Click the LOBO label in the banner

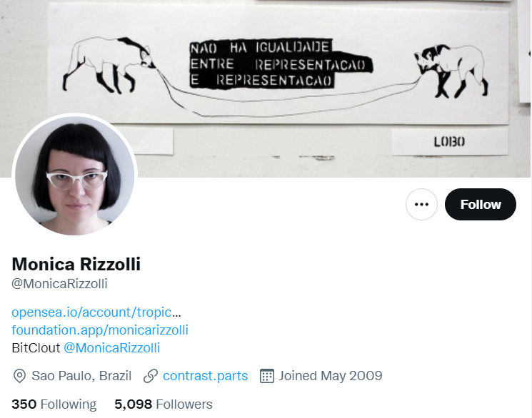coord(450,141)
